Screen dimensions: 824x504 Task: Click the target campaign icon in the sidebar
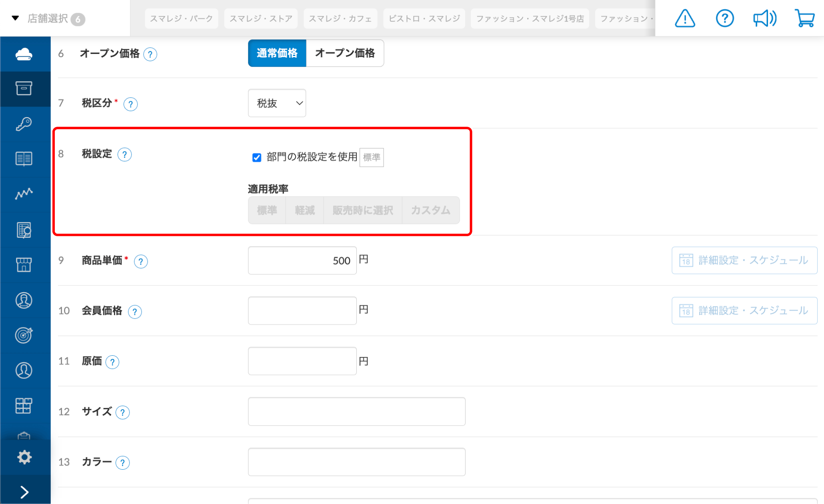tap(24, 336)
